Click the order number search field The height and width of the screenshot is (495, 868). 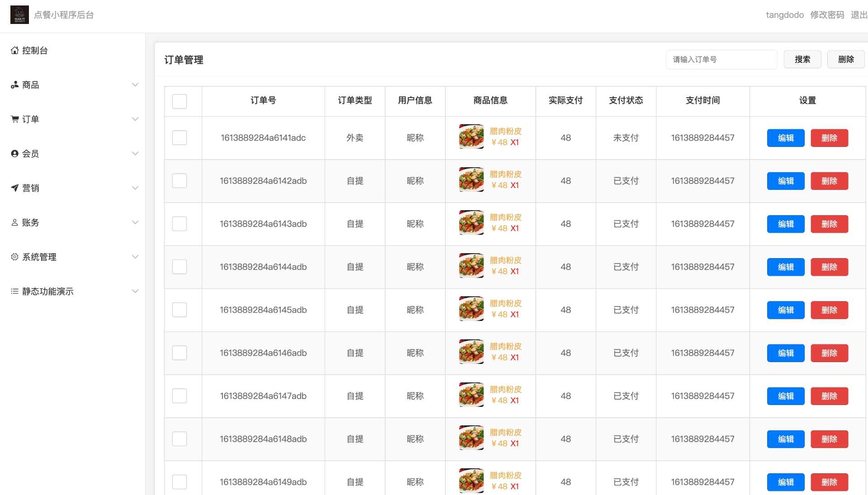tap(721, 60)
